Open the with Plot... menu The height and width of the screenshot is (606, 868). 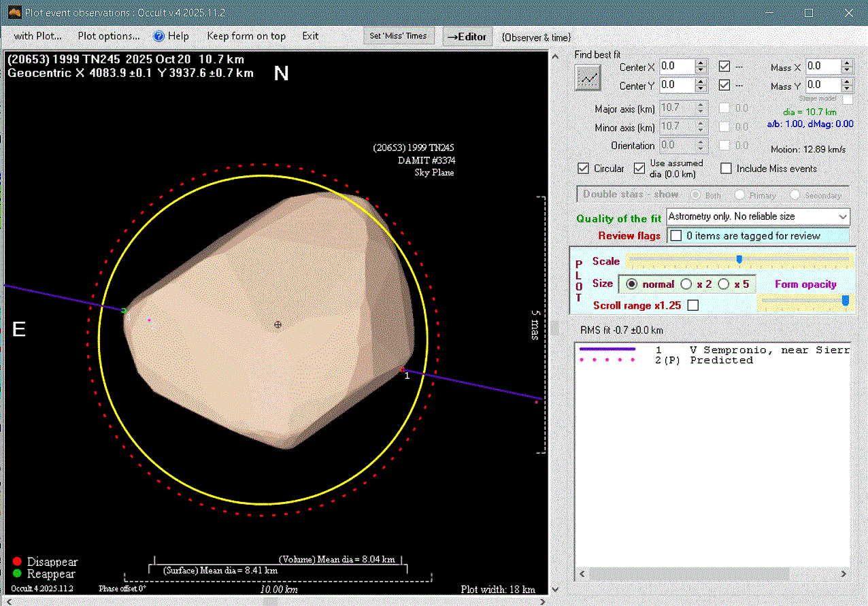pyautogui.click(x=37, y=36)
